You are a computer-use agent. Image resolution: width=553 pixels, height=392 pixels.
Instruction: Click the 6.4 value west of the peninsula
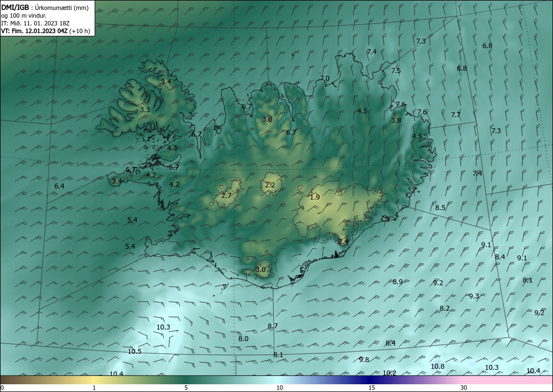(59, 186)
